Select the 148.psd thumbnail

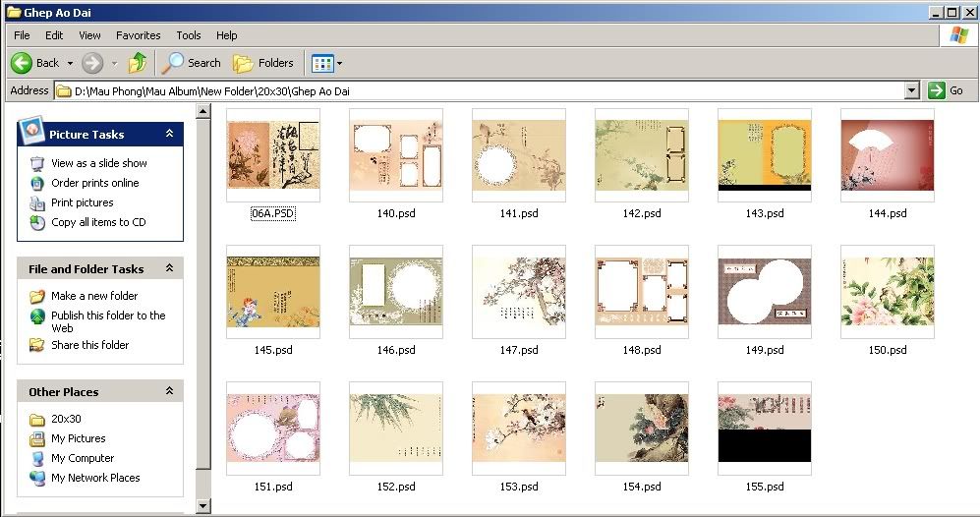click(x=642, y=292)
